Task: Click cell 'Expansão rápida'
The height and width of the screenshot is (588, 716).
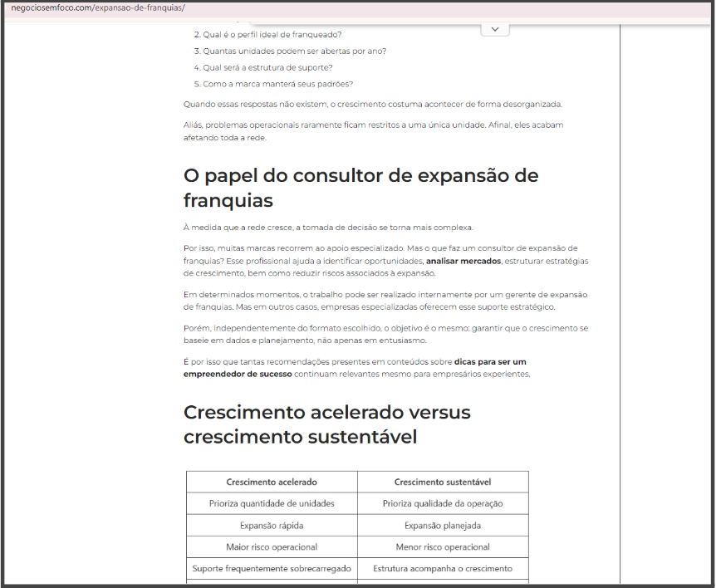Action: coord(272,526)
